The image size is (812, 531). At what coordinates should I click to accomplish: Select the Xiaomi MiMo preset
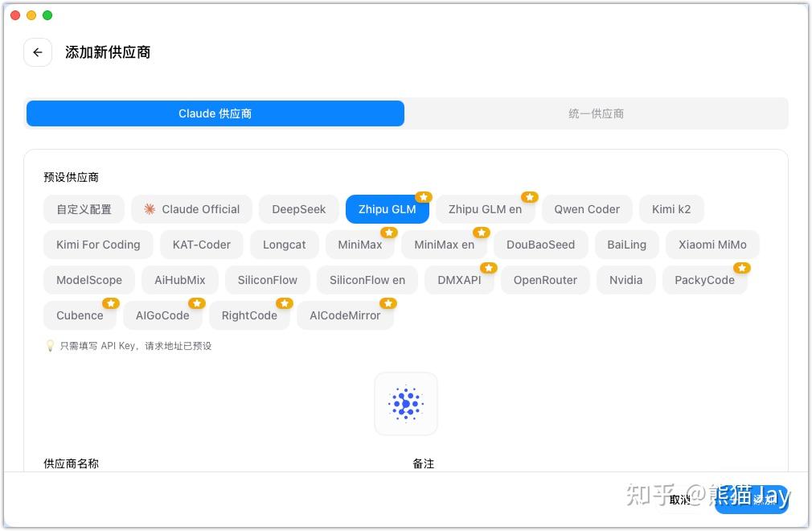(x=712, y=245)
